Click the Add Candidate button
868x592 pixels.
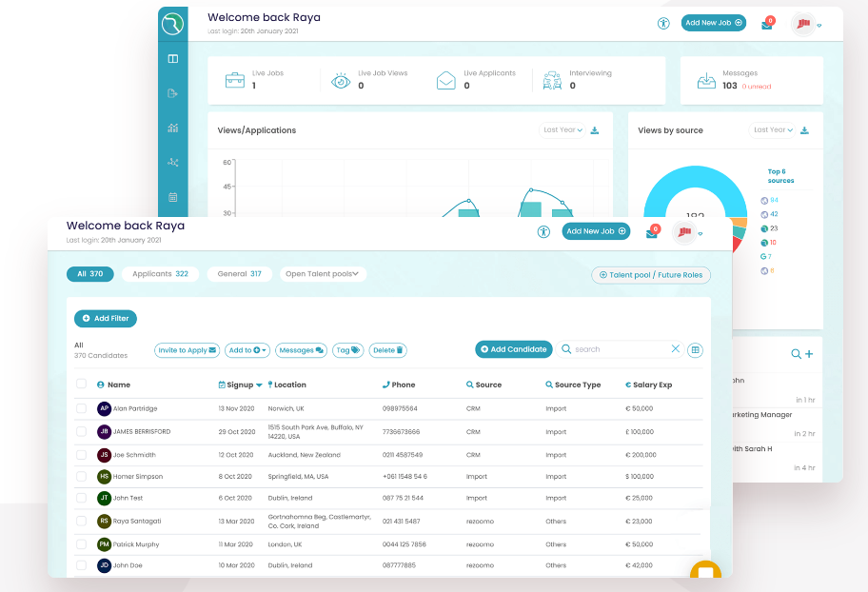click(x=513, y=350)
